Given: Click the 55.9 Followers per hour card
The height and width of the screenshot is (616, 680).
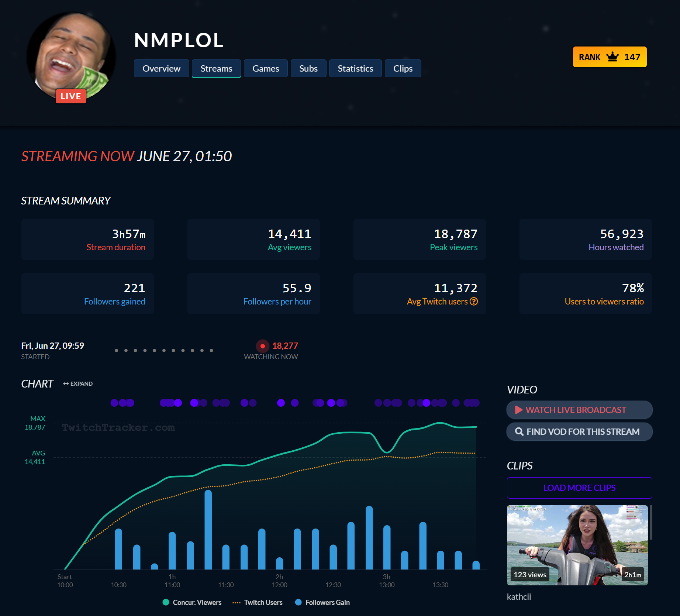Looking at the screenshot, I should [x=253, y=293].
